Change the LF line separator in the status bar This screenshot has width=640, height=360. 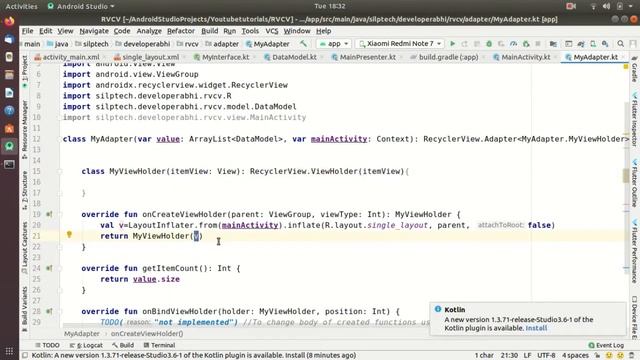527,355
